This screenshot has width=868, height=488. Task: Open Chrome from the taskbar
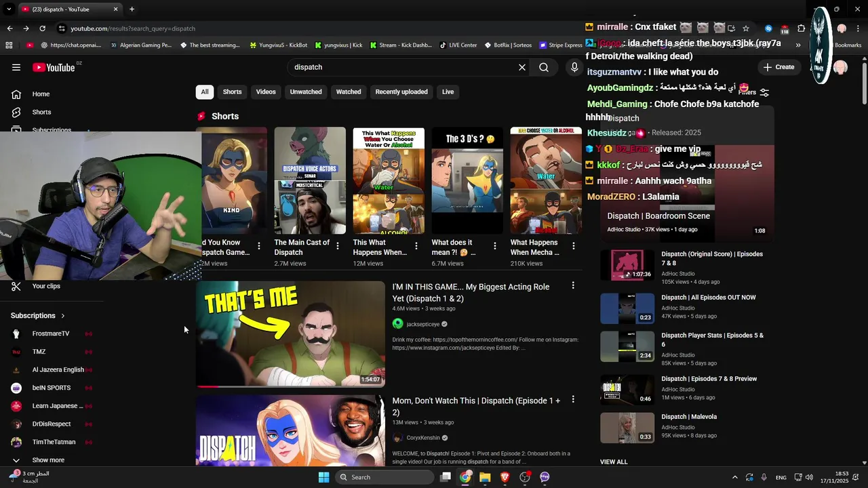(x=465, y=477)
